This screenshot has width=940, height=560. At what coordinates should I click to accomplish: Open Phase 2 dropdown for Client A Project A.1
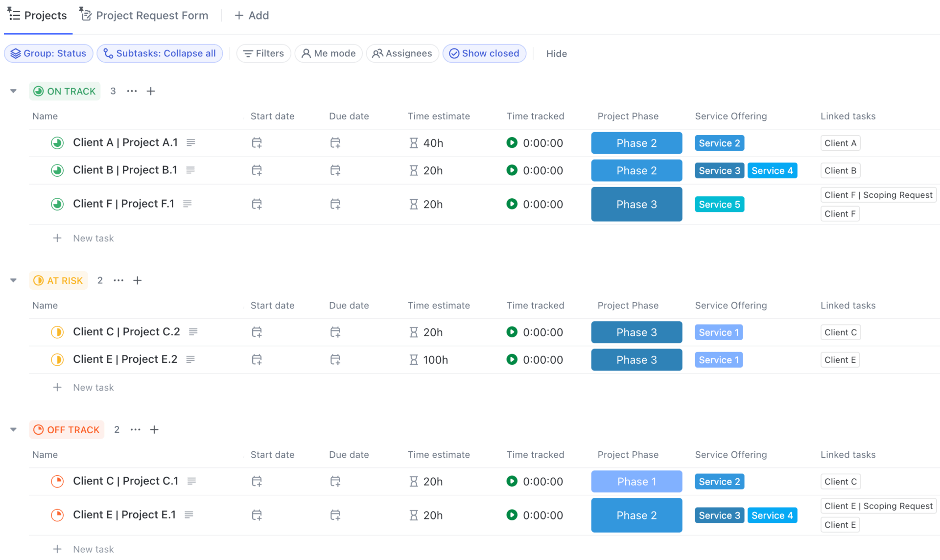[x=636, y=143]
